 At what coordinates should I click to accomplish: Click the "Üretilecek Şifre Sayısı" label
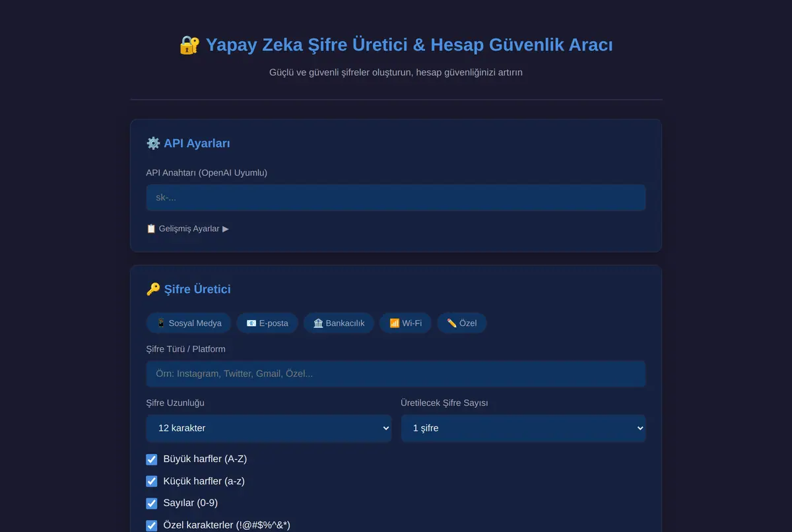click(444, 403)
